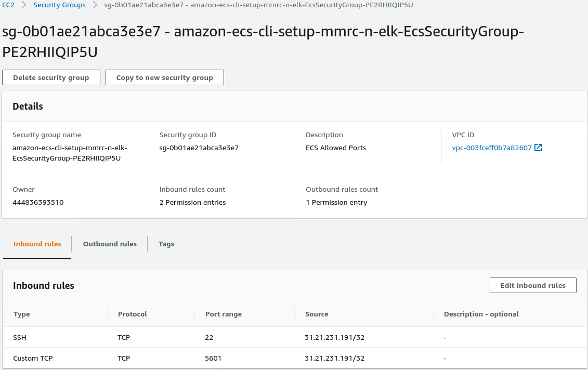The image size is (588, 370).
Task: Click Delete security group button
Action: coord(51,77)
